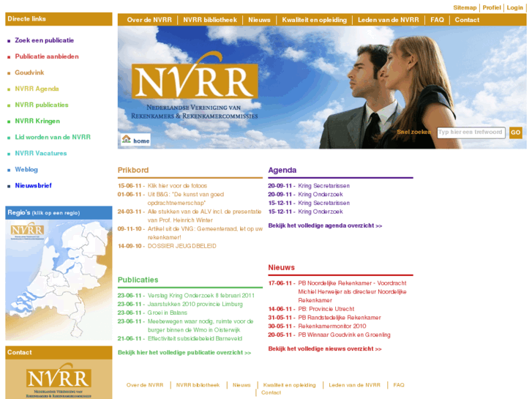Image resolution: width=532 pixels, height=399 pixels.
Task: Open Zoek een publicatie link
Action: tap(45, 40)
